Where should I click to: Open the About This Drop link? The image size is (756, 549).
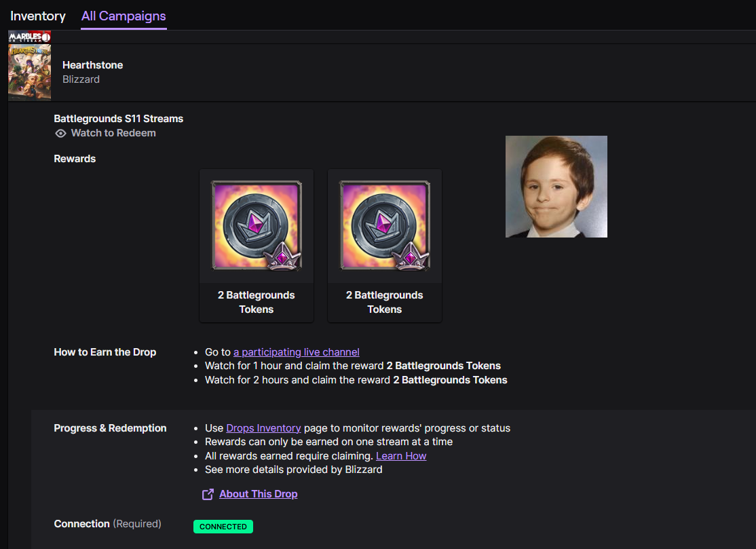pyautogui.click(x=259, y=494)
